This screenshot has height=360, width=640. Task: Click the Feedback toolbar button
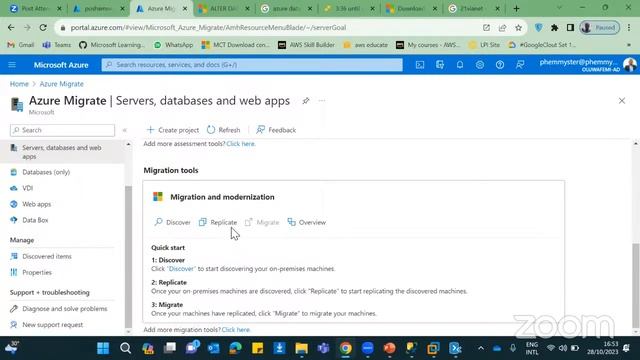coord(276,130)
